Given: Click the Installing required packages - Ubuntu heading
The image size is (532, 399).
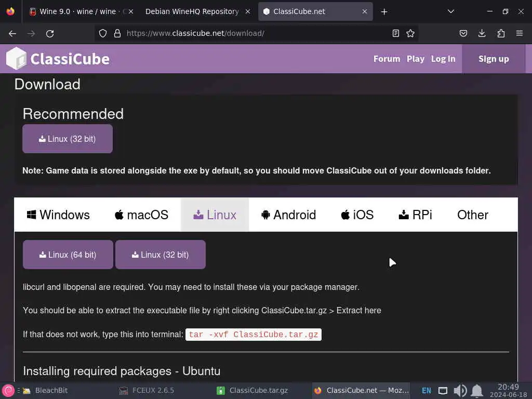Looking at the screenshot, I should (x=122, y=371).
